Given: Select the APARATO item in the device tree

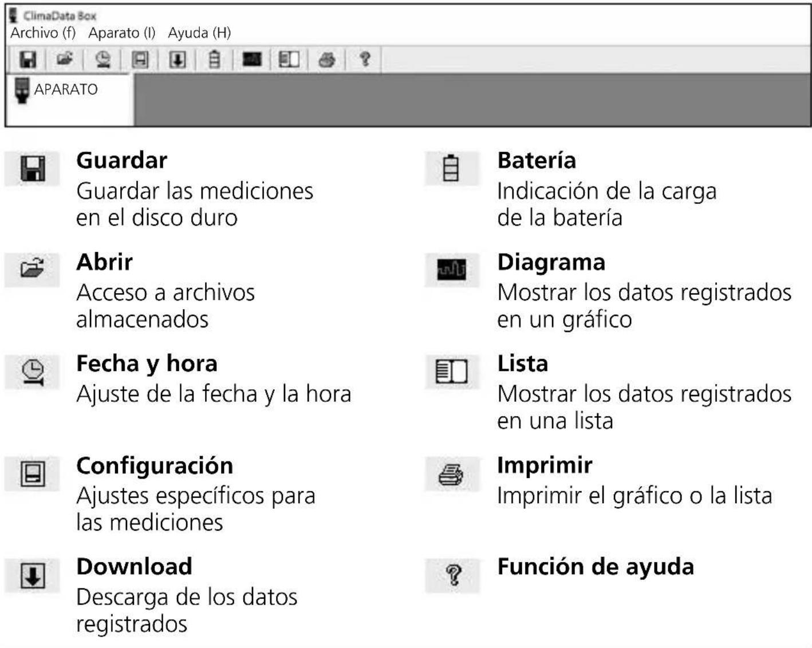Looking at the screenshot, I should [66, 89].
